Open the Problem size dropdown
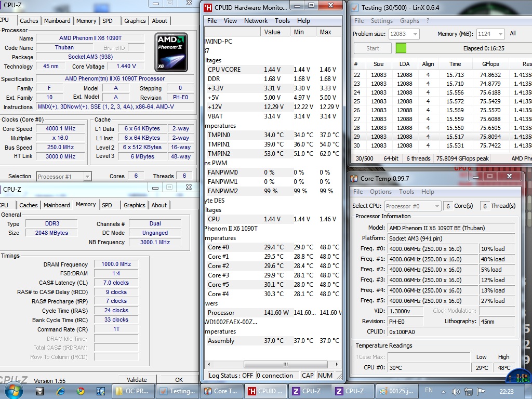Image resolution: width=532 pixels, height=399 pixels. click(x=414, y=34)
